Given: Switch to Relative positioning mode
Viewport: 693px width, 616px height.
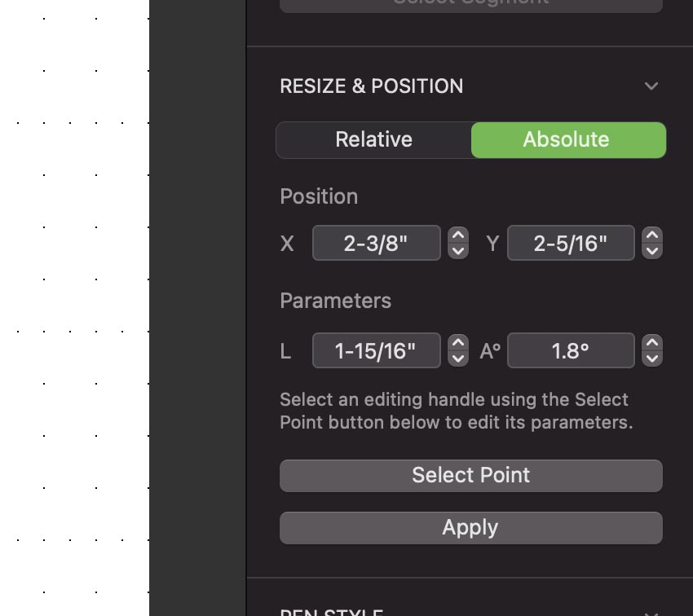Looking at the screenshot, I should (373, 140).
